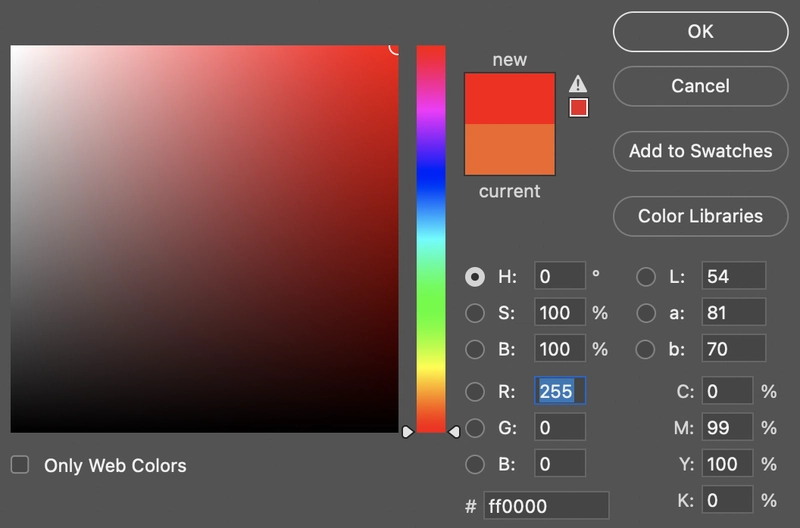Click the color field picker circle

click(x=394, y=49)
